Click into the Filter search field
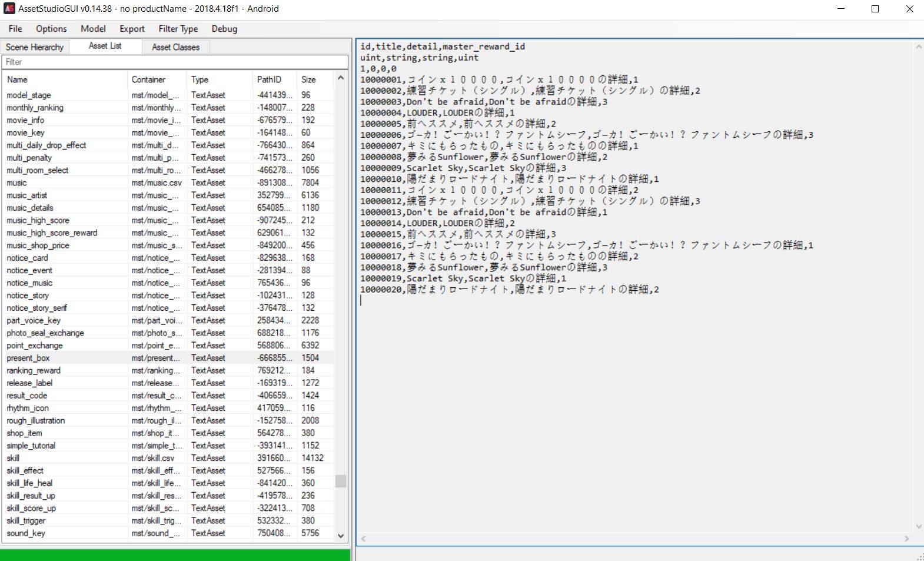The image size is (924, 561). pos(175,62)
